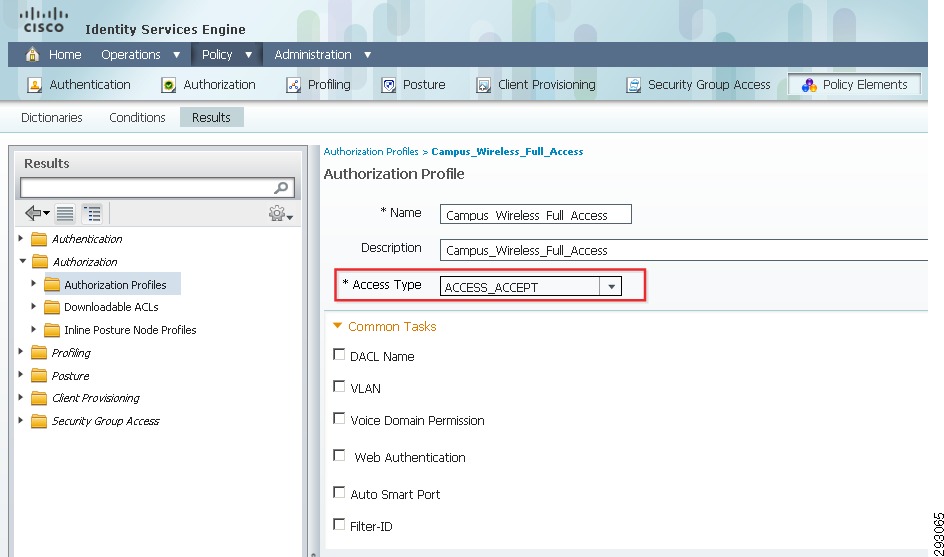Expand the Profiling tree node arrow
This screenshot has width=944, height=557.
pos(20,351)
